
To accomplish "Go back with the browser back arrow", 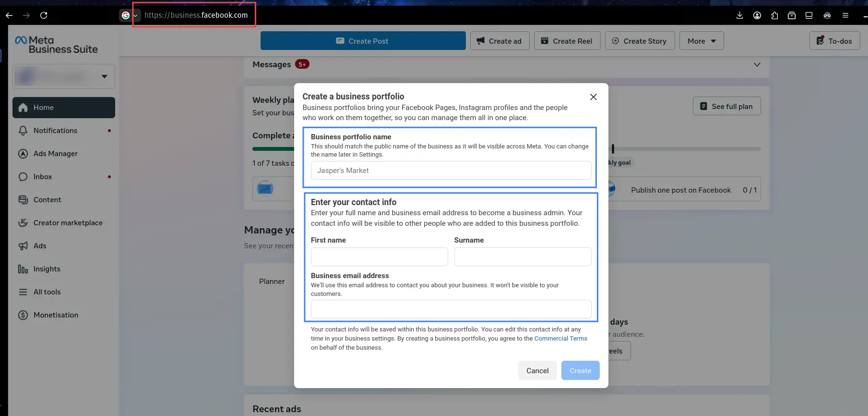I will point(9,15).
